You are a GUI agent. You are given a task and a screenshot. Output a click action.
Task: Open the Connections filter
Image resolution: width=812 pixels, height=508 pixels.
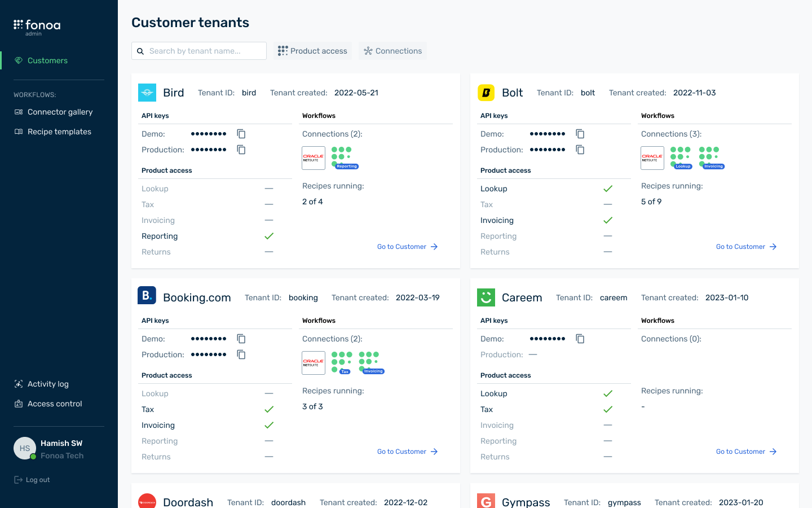(x=392, y=51)
